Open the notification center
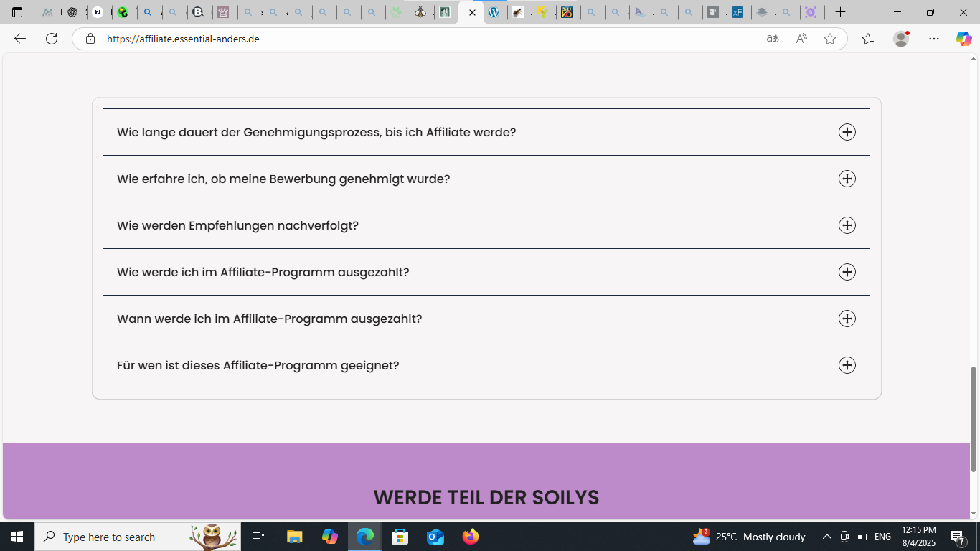 [x=957, y=537]
